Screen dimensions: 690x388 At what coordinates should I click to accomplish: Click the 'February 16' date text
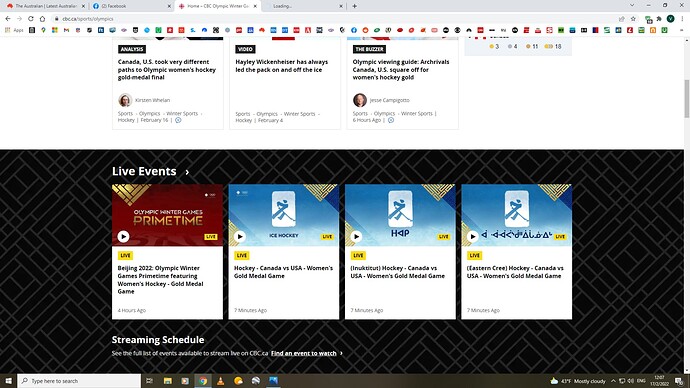[x=154, y=120]
